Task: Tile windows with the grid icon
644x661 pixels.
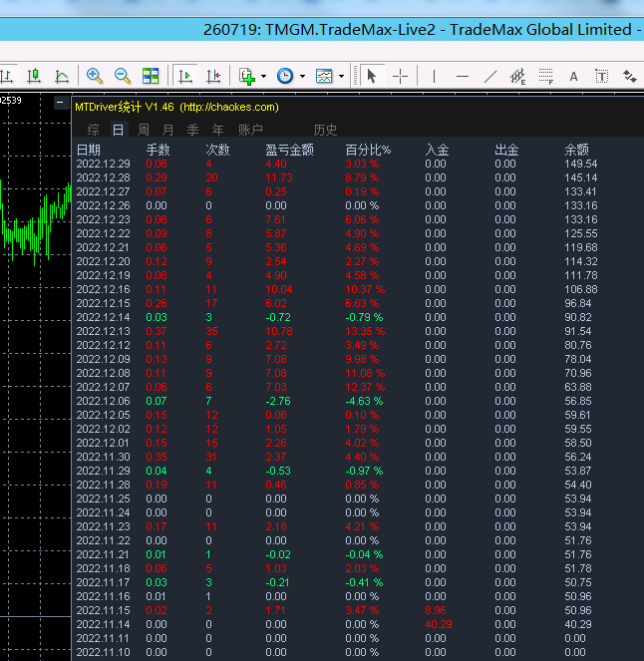Action: (151, 76)
